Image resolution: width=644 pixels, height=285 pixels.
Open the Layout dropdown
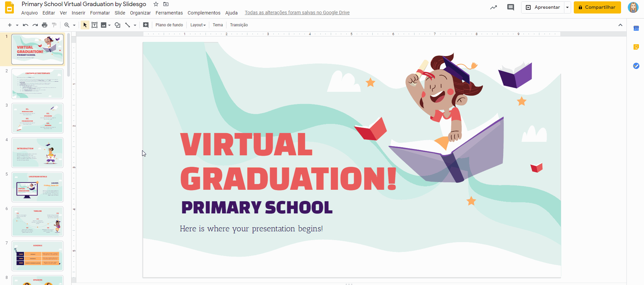198,25
